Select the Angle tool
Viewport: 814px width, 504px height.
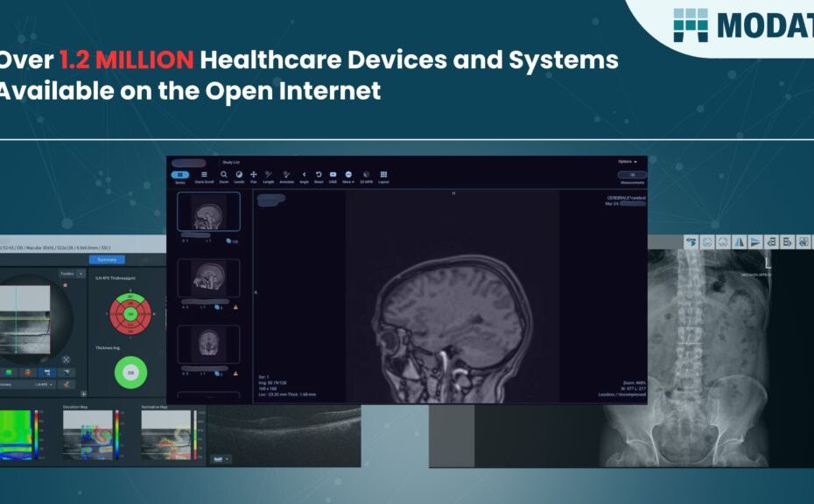click(x=305, y=177)
